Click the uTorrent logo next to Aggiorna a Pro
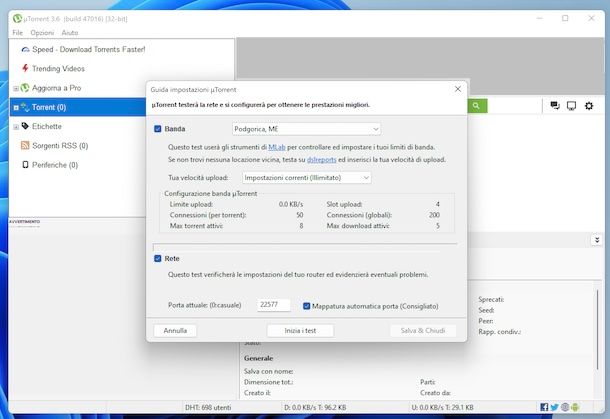Image resolution: width=610 pixels, height=419 pixels. (x=25, y=88)
